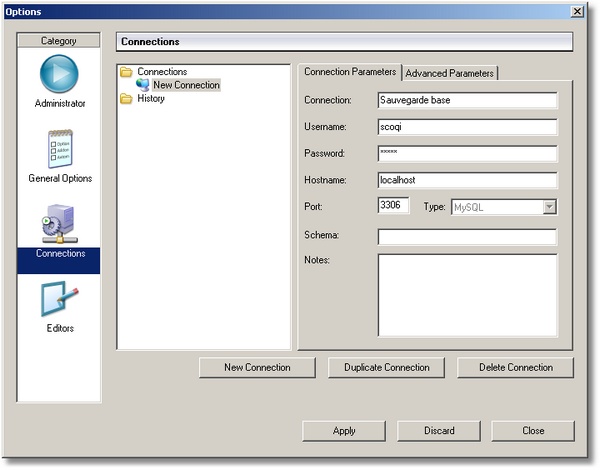Click the Close button at bottom
This screenshot has width=600, height=470.
[533, 431]
